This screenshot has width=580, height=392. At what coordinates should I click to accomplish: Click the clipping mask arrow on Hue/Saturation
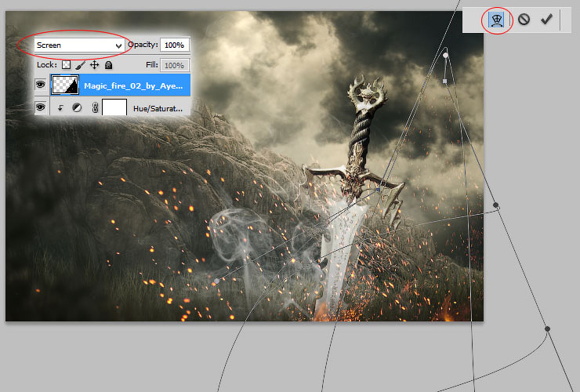click(60, 107)
